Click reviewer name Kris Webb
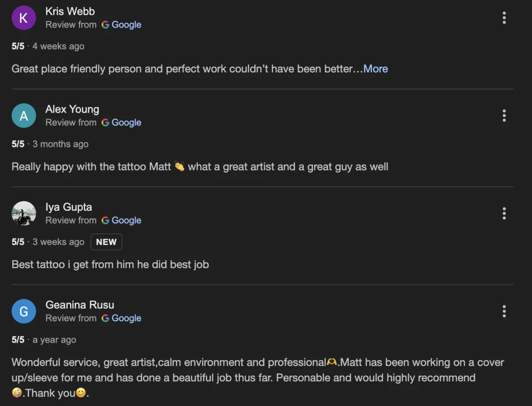Viewport: 532px width, 406px height. (70, 12)
